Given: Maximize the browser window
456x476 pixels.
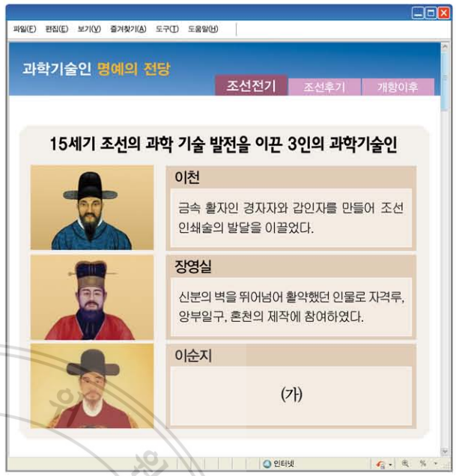Looking at the screenshot, I should coord(431,13).
